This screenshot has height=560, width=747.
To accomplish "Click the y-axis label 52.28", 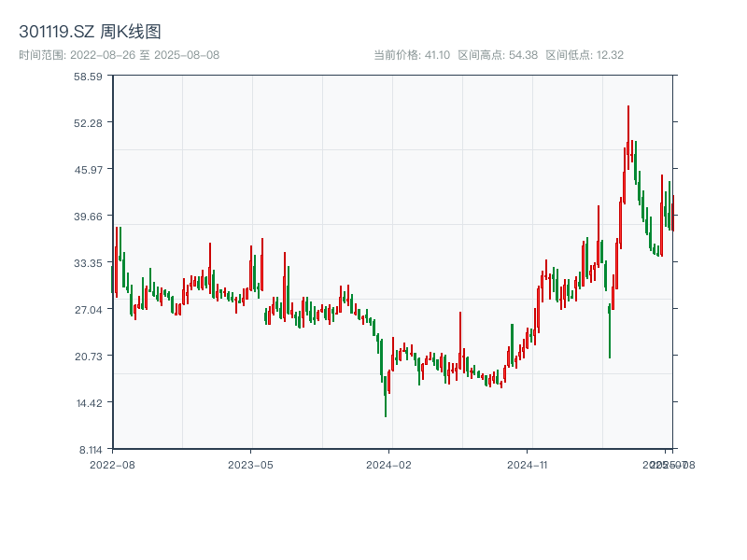I will coord(88,123).
